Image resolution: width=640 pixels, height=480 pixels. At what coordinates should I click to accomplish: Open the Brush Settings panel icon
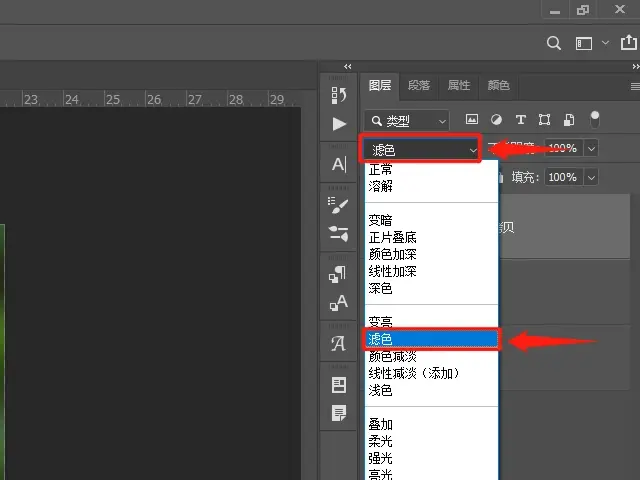tap(339, 203)
